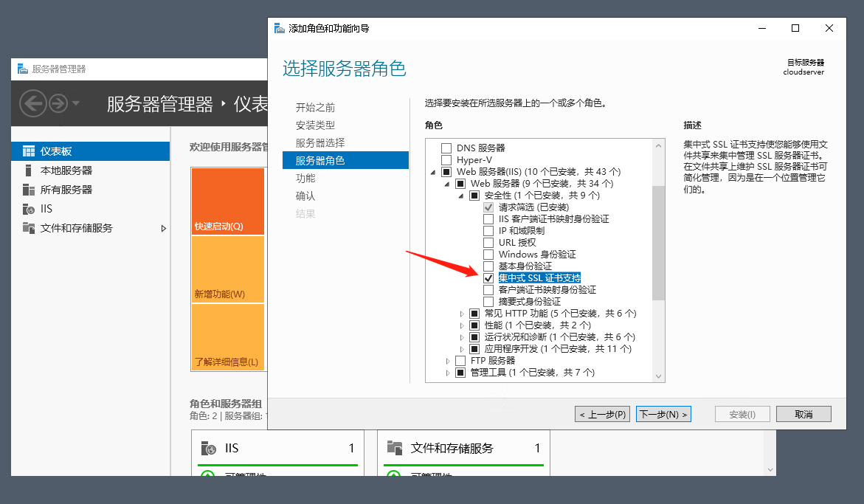Click the back navigation arrow
This screenshot has height=504, width=864.
tap(32, 103)
